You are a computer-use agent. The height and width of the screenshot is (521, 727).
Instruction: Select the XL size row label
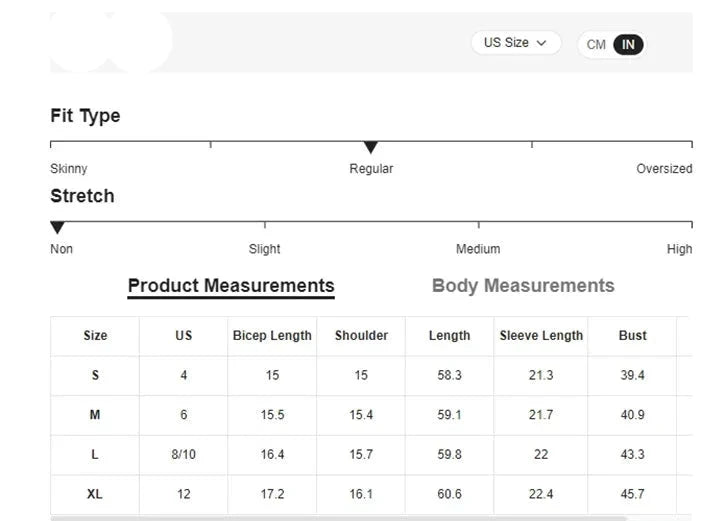95,494
